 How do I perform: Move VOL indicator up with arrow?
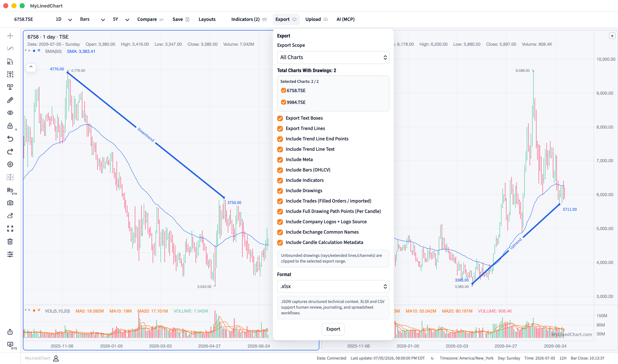pos(29,310)
